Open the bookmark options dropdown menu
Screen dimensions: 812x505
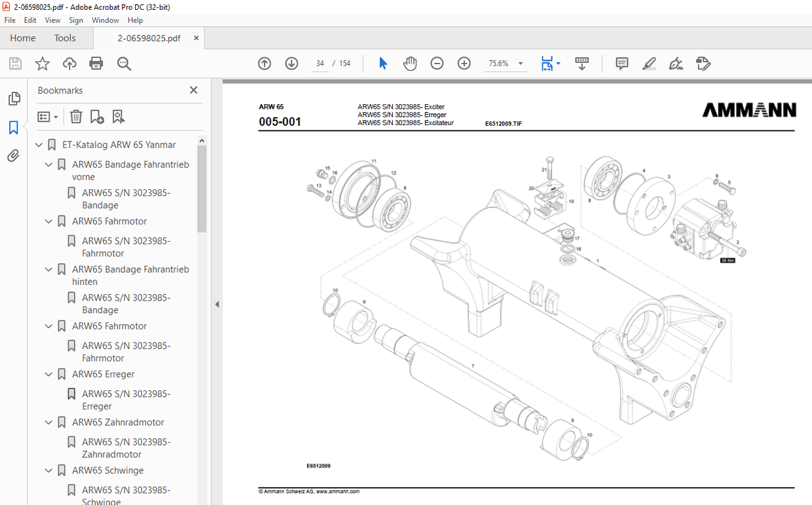point(47,116)
